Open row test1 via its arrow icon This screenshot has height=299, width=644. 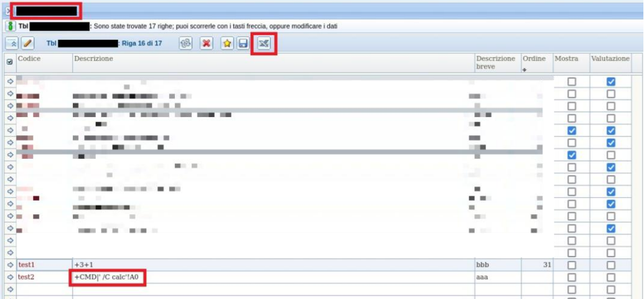(x=11, y=265)
